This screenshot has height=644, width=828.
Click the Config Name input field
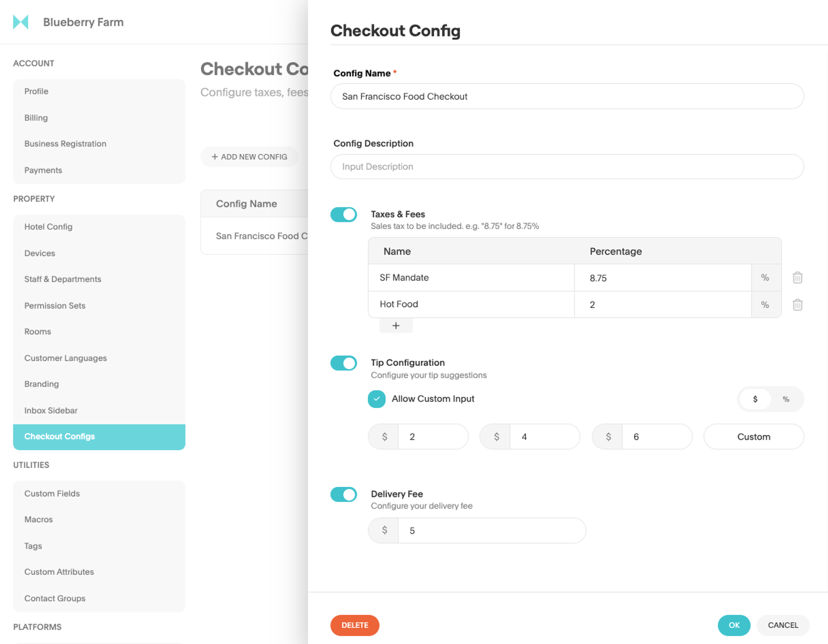[x=567, y=96]
